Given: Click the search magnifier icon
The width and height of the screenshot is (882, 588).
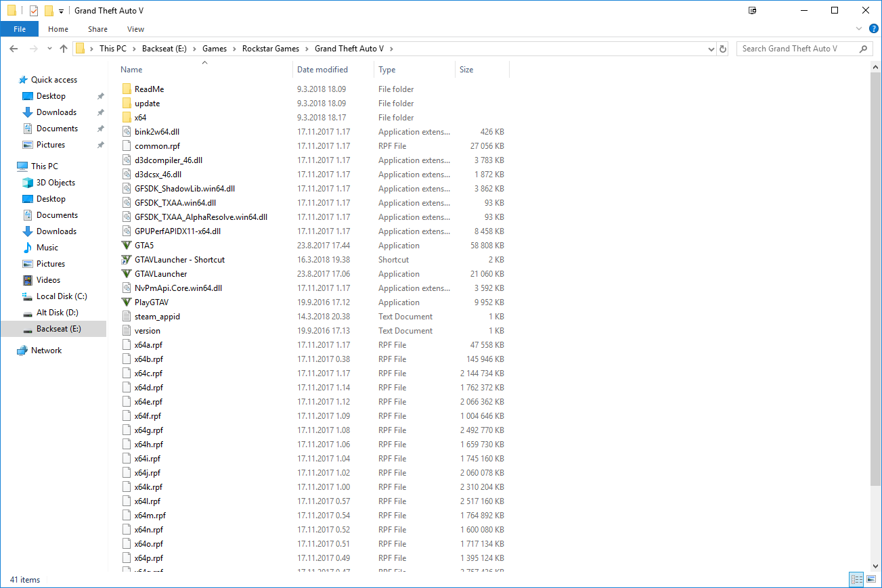Looking at the screenshot, I should coord(863,49).
